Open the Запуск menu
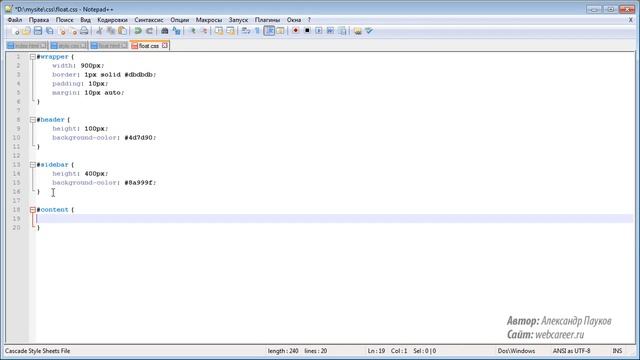 (x=238, y=20)
